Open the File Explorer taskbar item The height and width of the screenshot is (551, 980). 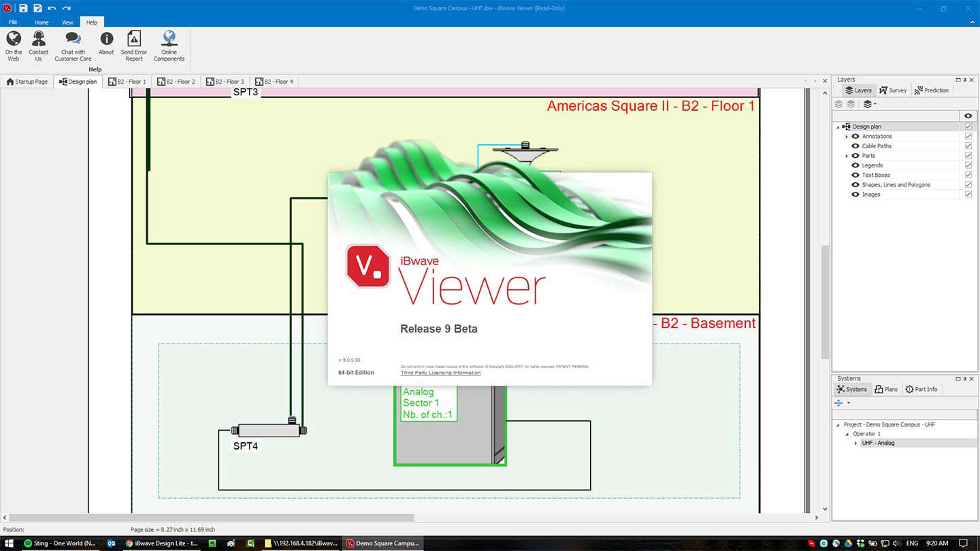point(301,544)
